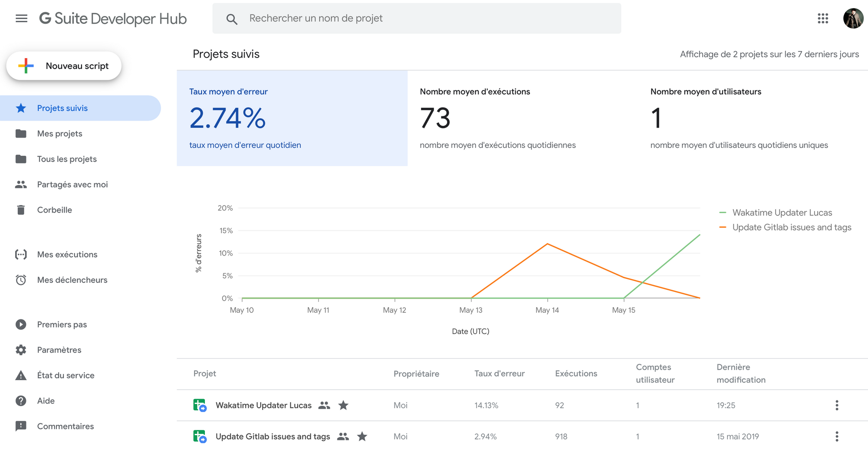Open more options for Wakatime Updater row
Screen dimensions: 868x459
coord(837,405)
